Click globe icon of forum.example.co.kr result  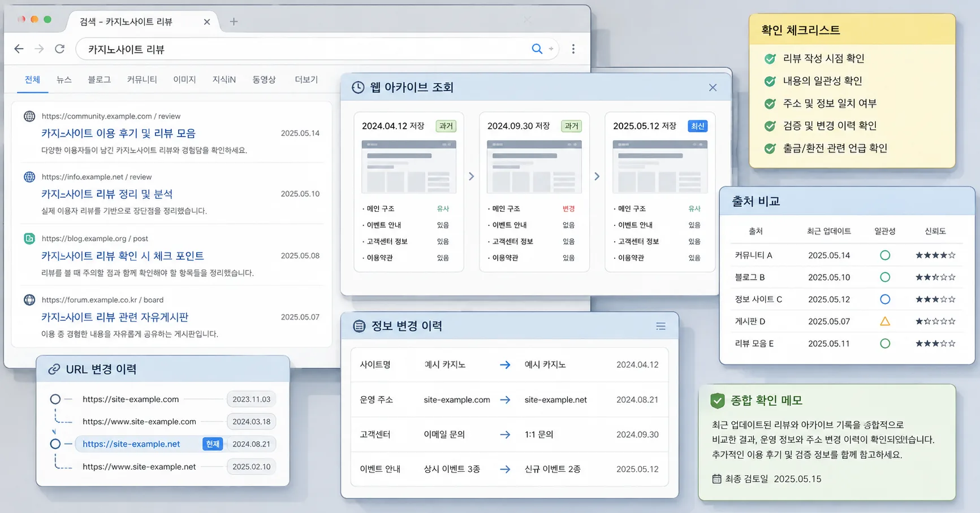click(29, 300)
